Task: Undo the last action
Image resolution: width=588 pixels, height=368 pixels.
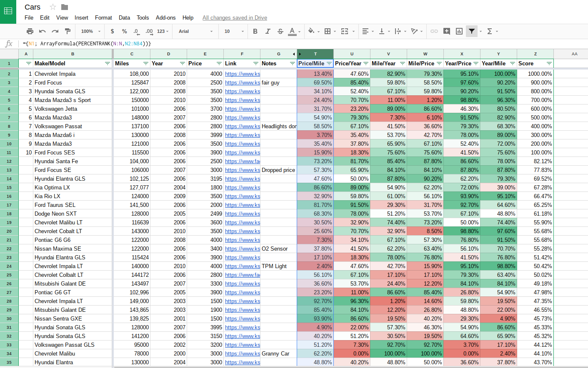Action: (x=42, y=31)
